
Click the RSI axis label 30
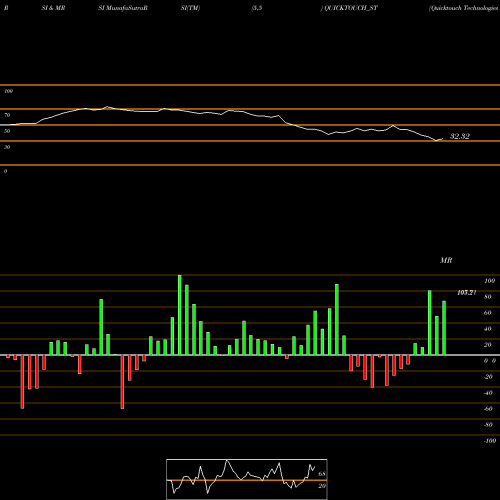[7, 147]
